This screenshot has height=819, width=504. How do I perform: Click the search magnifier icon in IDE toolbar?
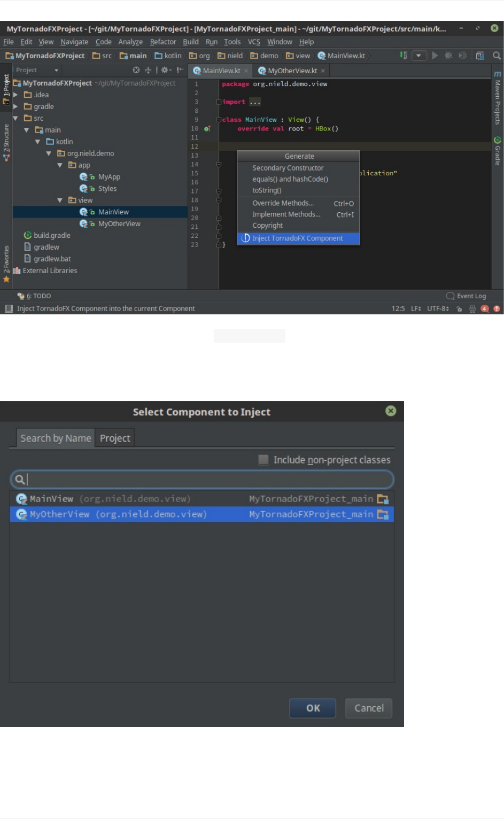click(x=497, y=56)
